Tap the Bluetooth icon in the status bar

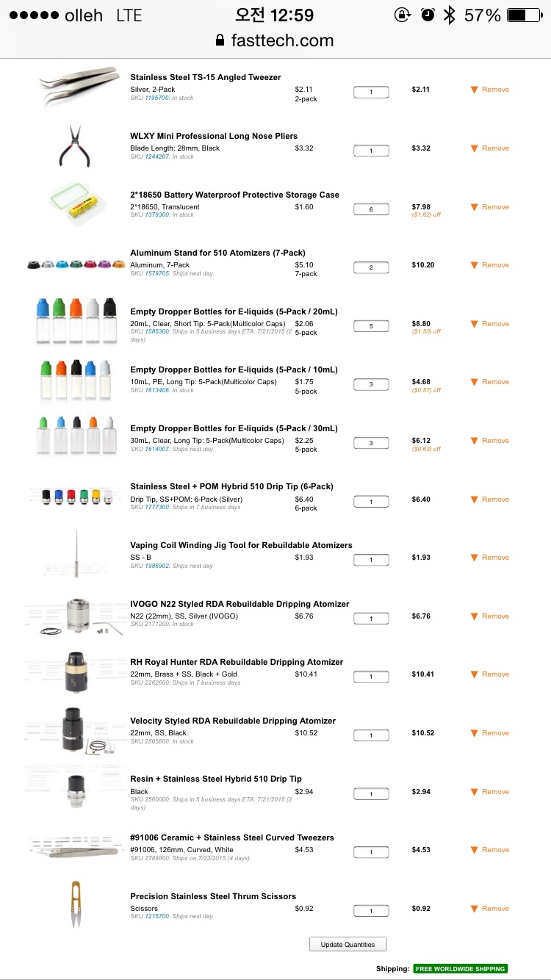(x=449, y=15)
